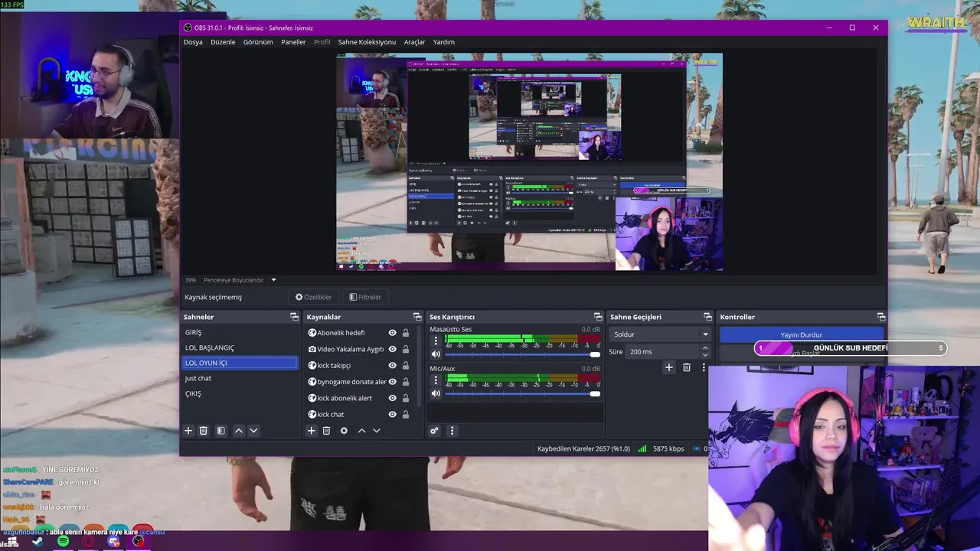Image resolution: width=980 pixels, height=551 pixels.
Task: Hide the Abonelik hedefi source
Action: tap(392, 333)
